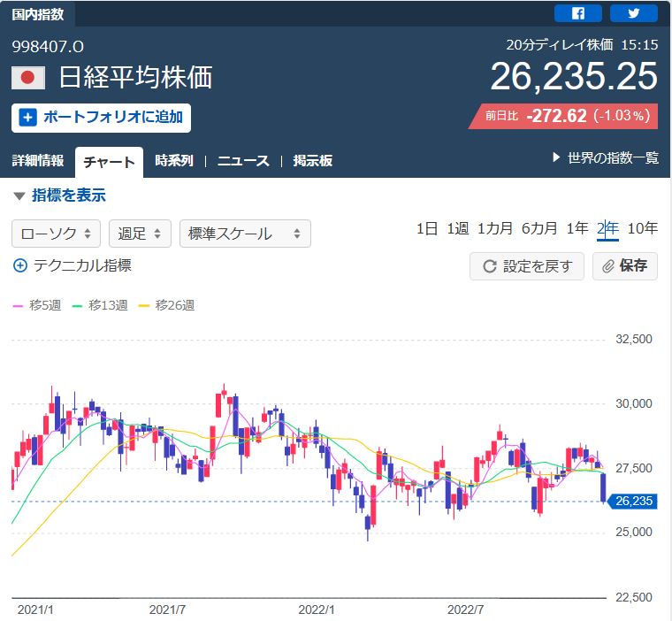Click the 日経平均株価 title
The height and width of the screenshot is (621, 672).
coord(135,78)
